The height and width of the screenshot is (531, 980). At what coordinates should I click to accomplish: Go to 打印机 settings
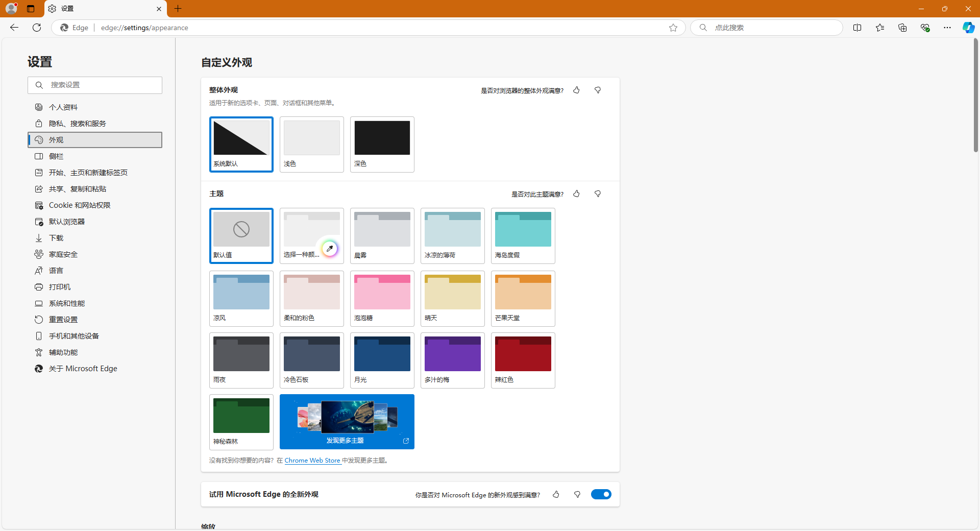point(95,287)
